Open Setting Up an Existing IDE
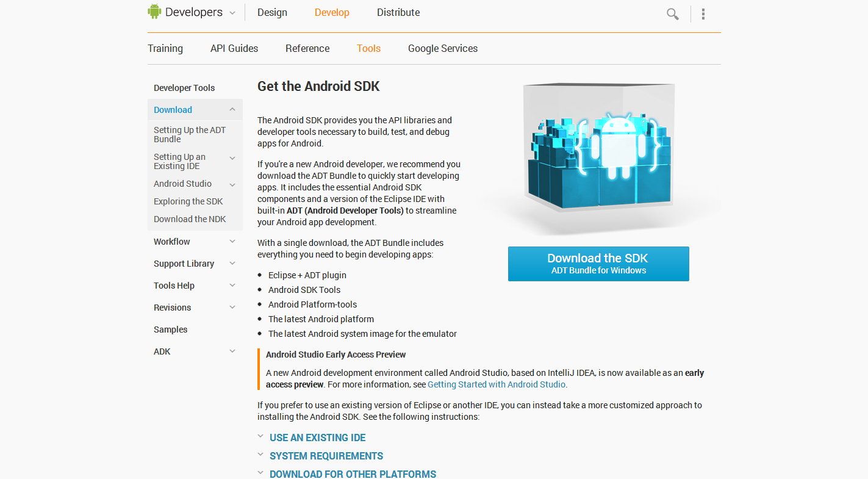The height and width of the screenshot is (479, 868). 179,161
